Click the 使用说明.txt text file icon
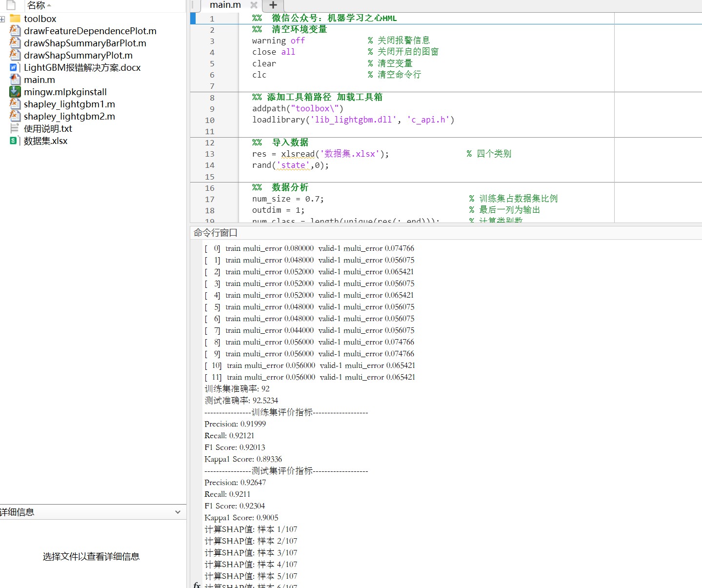Screen dimensions: 702x588 [15, 128]
